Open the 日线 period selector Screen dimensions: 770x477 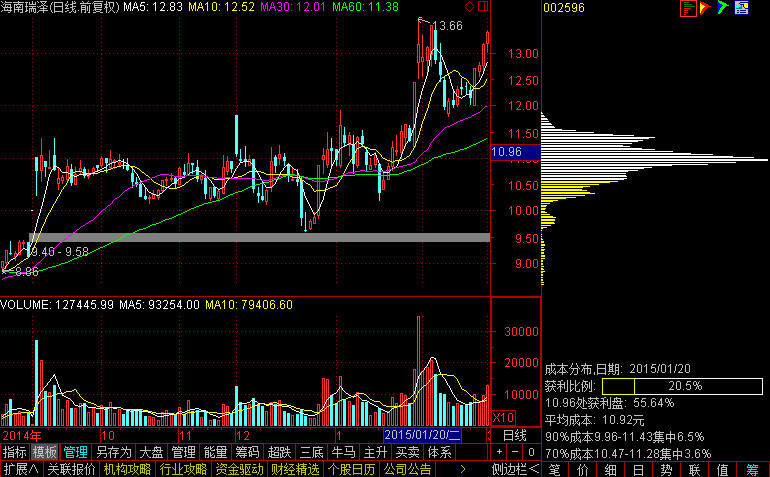[x=514, y=436]
